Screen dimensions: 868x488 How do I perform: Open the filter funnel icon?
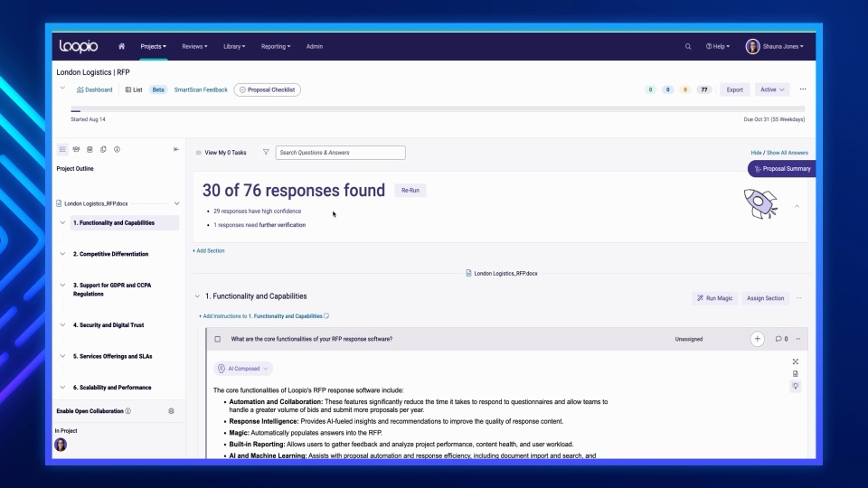click(266, 152)
